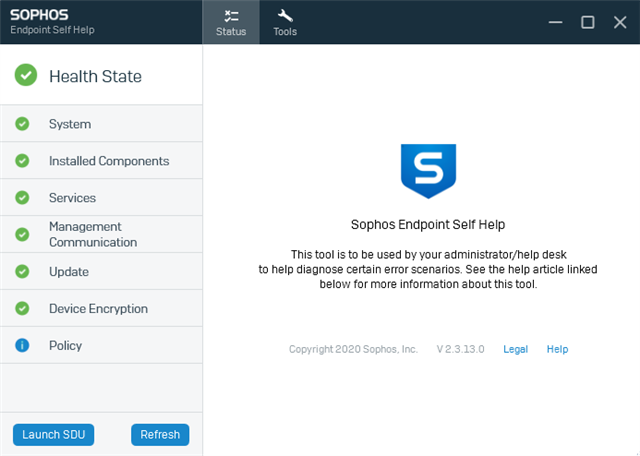
Task: Click green check icon beside System
Action: [x=22, y=124]
